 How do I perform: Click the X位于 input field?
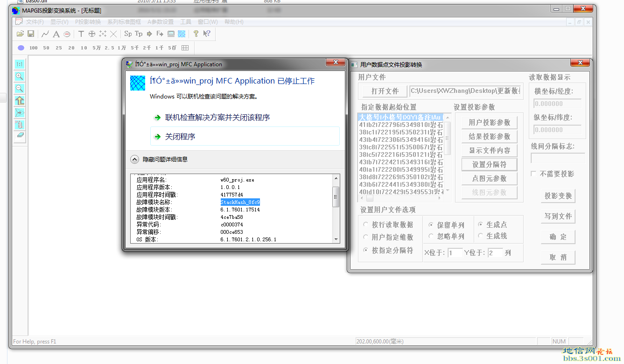(x=455, y=253)
